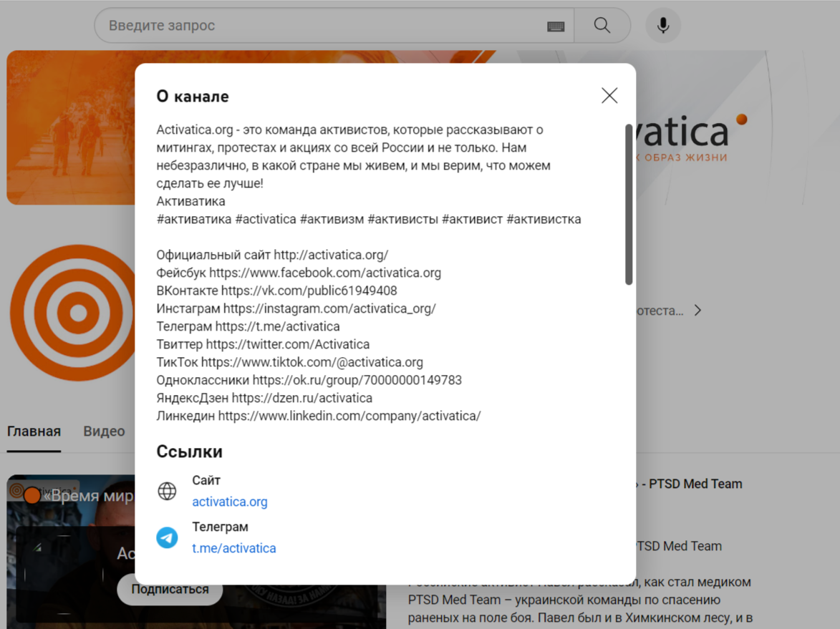Switch to the Главная tab
This screenshot has width=840, height=629.
tap(34, 431)
